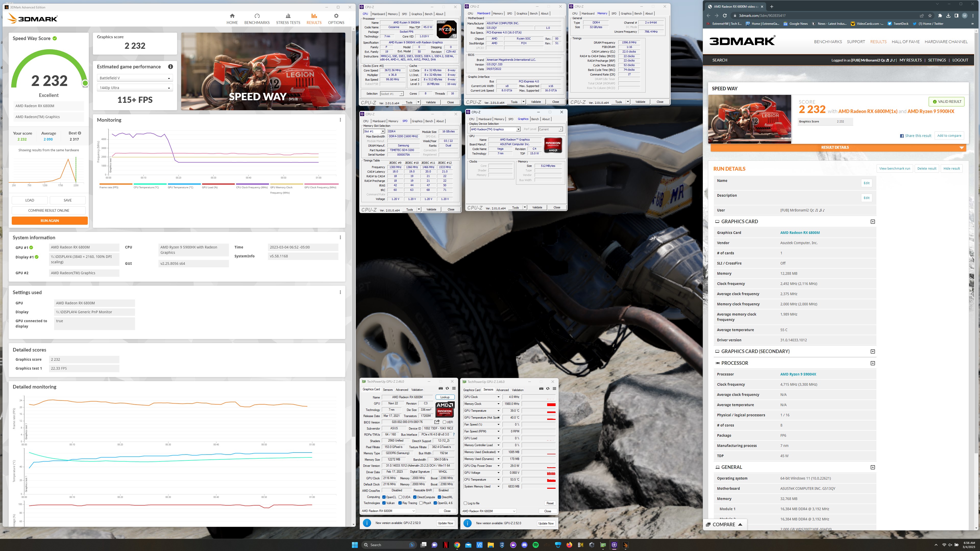Bookmark this page with Chrome star icon
This screenshot has height=551, width=980.
click(930, 16)
